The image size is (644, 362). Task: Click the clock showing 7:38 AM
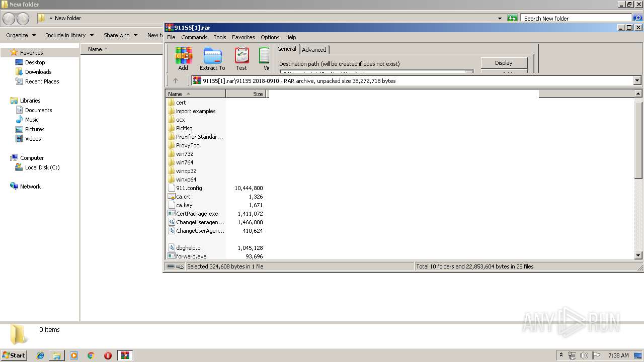click(618, 355)
